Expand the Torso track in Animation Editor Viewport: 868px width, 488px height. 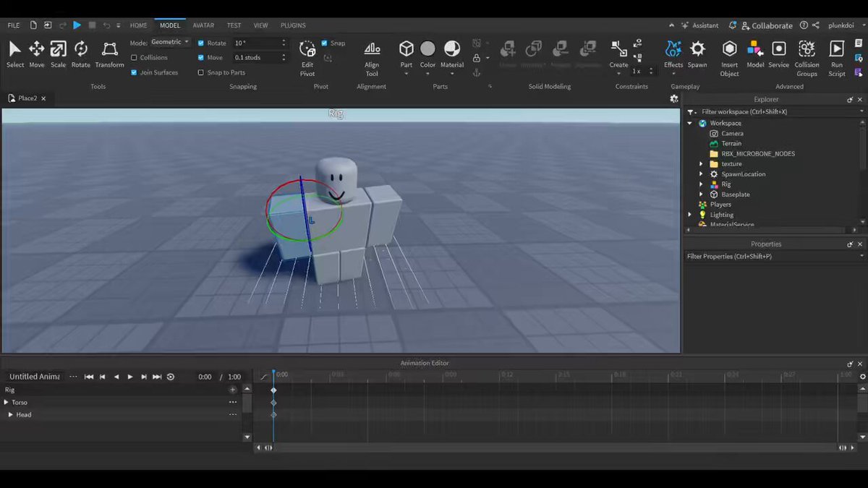point(7,402)
